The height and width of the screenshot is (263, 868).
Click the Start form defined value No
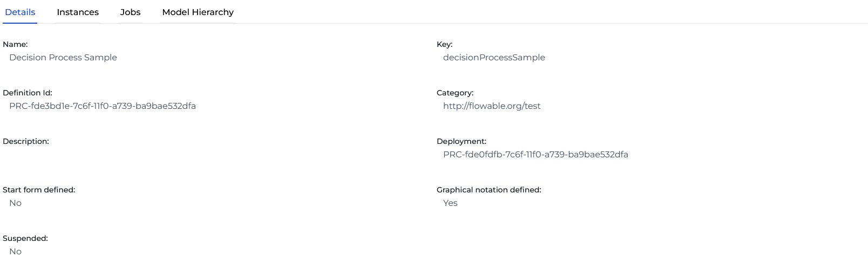(x=15, y=203)
